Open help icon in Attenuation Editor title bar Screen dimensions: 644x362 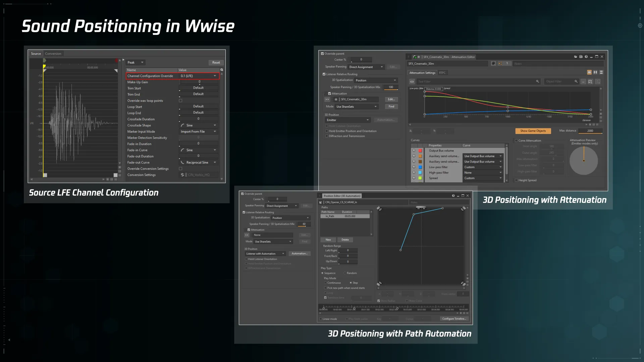pyautogui.click(x=586, y=57)
